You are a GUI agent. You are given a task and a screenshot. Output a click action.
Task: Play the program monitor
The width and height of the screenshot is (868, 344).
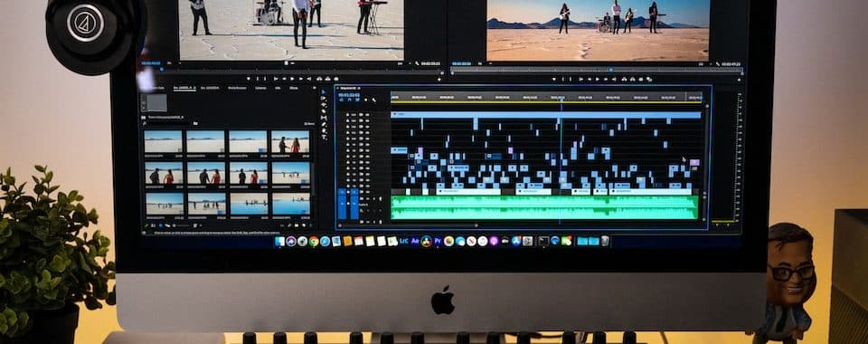598,80
